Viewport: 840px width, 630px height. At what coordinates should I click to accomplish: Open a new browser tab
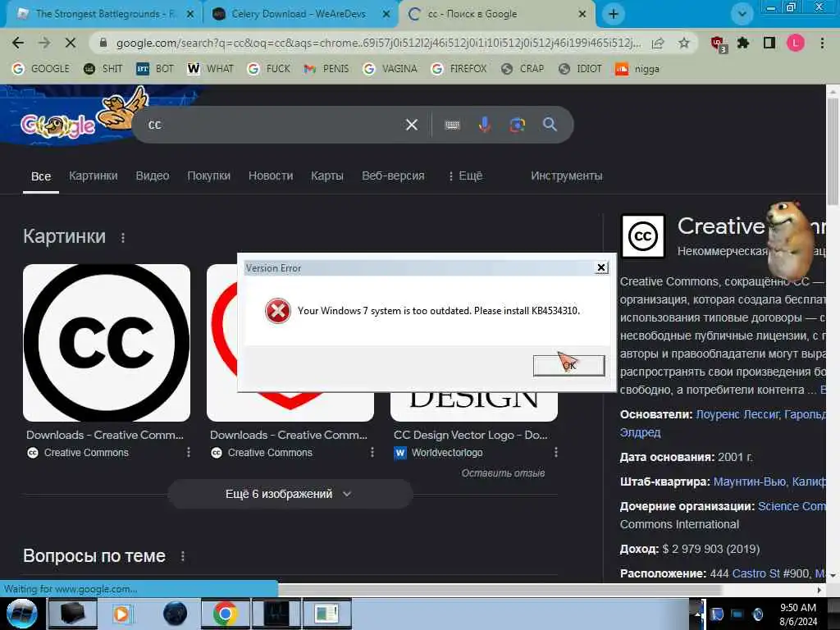click(x=614, y=14)
